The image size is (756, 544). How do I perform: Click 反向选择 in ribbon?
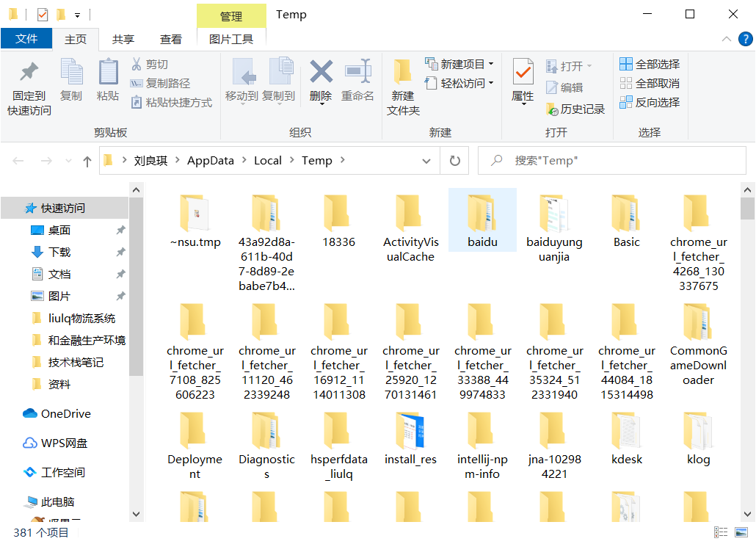coord(650,103)
